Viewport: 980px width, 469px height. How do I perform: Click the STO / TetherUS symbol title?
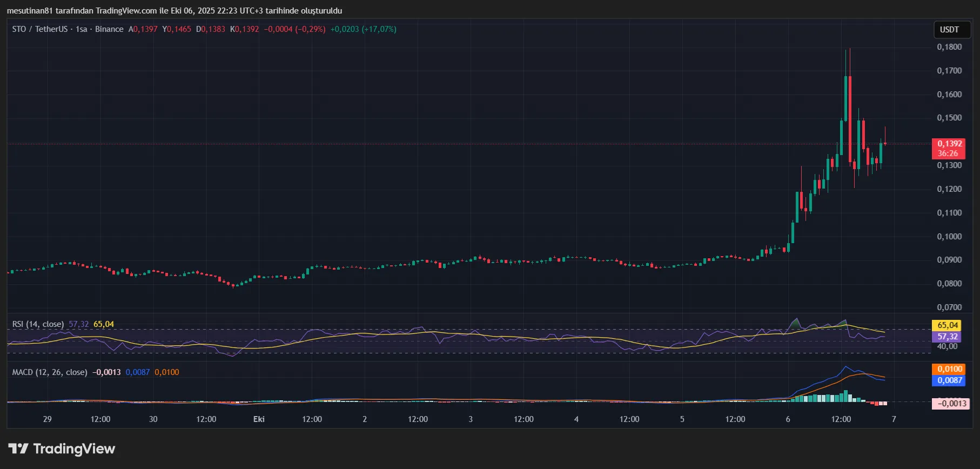pyautogui.click(x=39, y=29)
